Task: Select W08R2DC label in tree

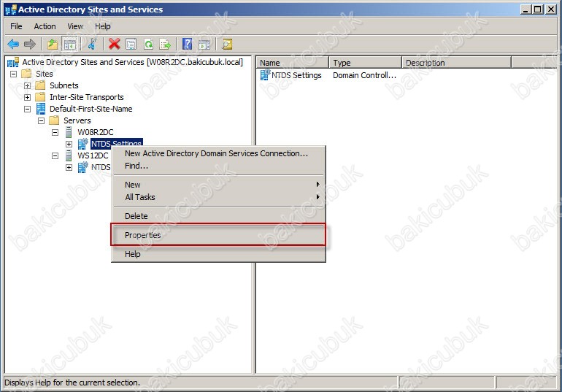Action: click(x=96, y=132)
